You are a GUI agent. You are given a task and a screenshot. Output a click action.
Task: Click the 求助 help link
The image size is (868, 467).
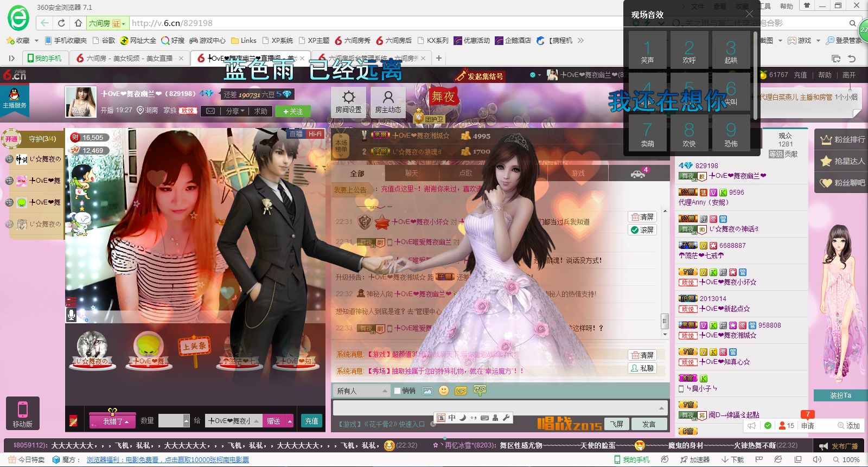(260, 111)
